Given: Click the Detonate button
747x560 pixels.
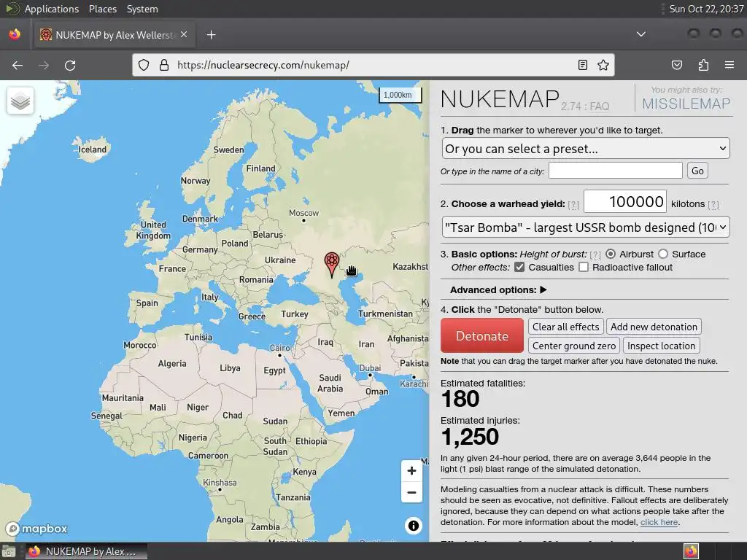Looking at the screenshot, I should 482,335.
